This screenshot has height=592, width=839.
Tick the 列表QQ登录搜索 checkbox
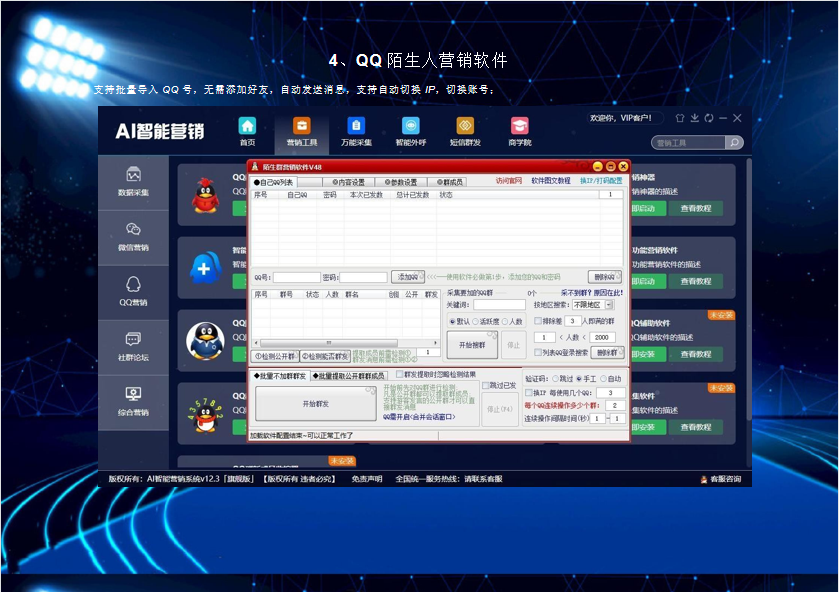click(x=538, y=352)
